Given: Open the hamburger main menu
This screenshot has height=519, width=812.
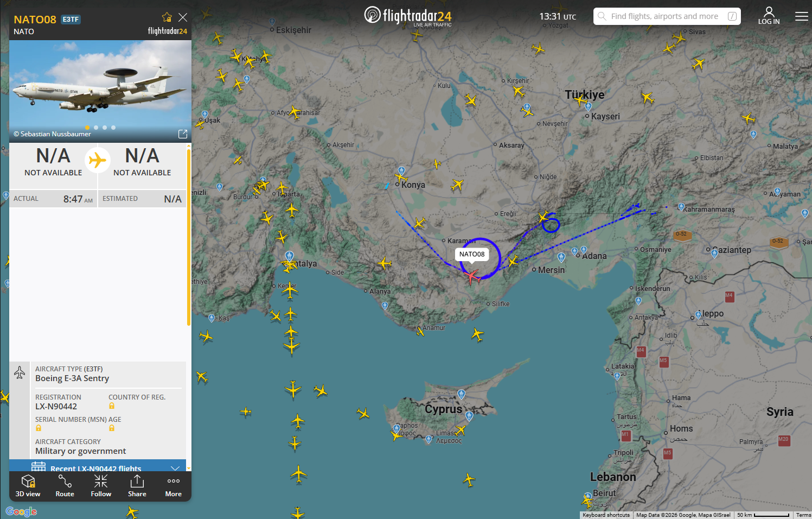Looking at the screenshot, I should pos(801,16).
